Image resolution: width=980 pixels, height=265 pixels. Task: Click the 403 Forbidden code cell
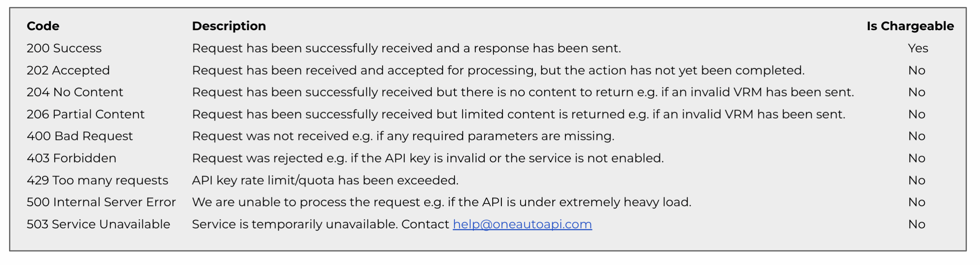(x=71, y=158)
